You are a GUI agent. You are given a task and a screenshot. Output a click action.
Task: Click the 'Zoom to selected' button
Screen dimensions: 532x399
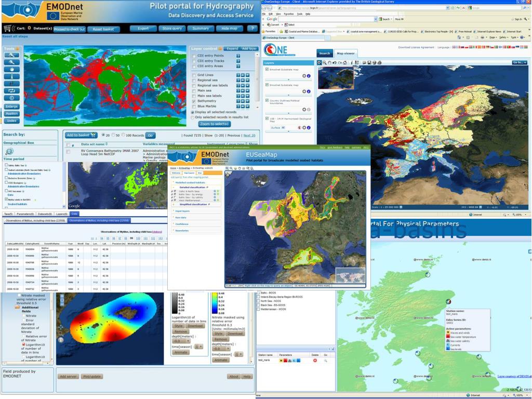(215, 124)
